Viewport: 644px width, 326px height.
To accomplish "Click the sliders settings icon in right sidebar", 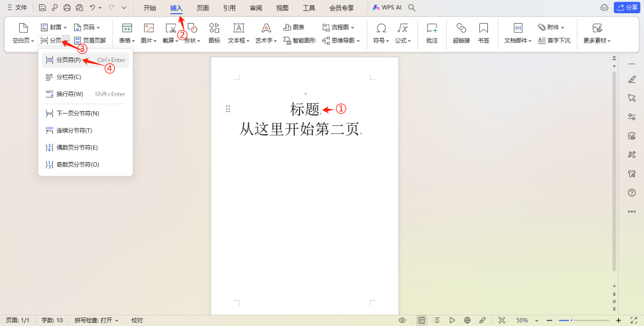I will [x=632, y=117].
